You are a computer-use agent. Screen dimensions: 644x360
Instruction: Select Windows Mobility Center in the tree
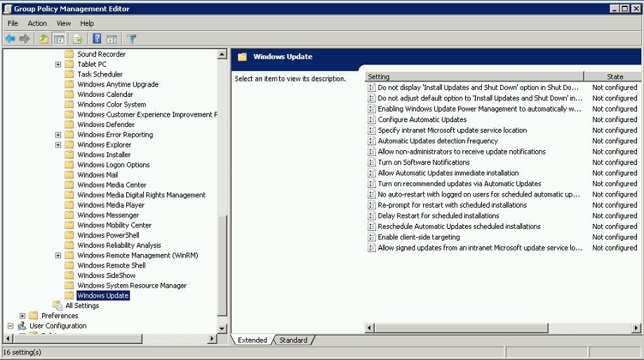coord(114,225)
